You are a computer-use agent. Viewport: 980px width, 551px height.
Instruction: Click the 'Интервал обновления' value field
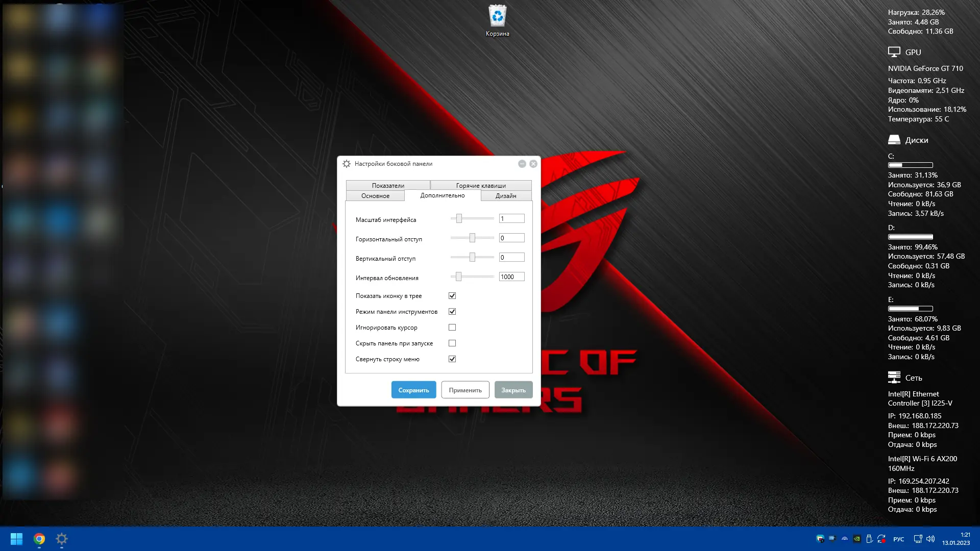tap(511, 277)
